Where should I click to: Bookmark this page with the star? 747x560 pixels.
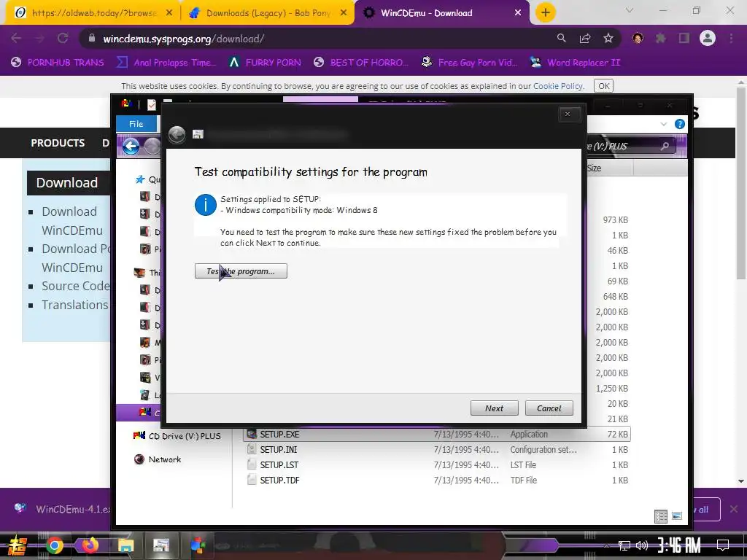608,38
